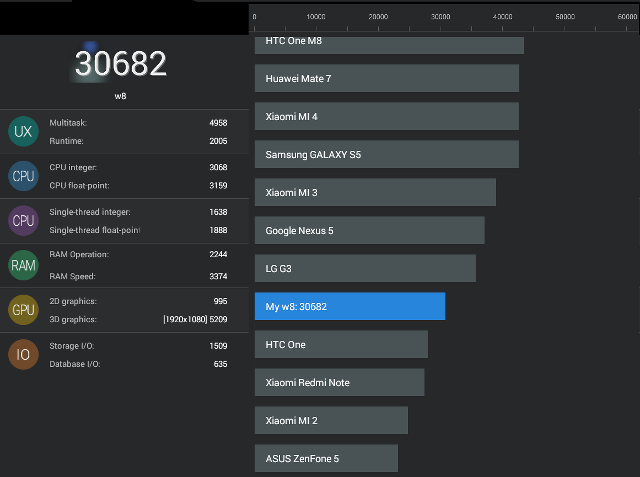This screenshot has height=477, width=640.
Task: Click the Xiaomi MI 3 bar
Action: pos(376,192)
